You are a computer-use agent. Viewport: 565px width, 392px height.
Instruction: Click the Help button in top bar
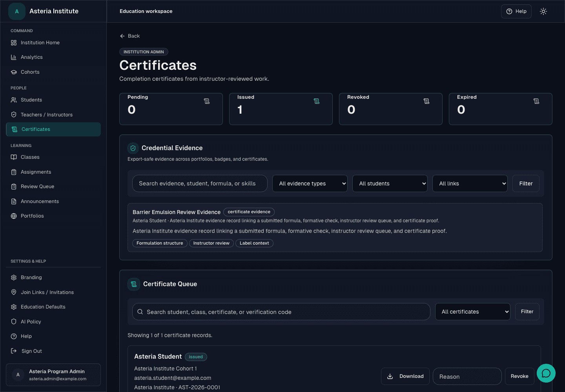[x=516, y=11]
